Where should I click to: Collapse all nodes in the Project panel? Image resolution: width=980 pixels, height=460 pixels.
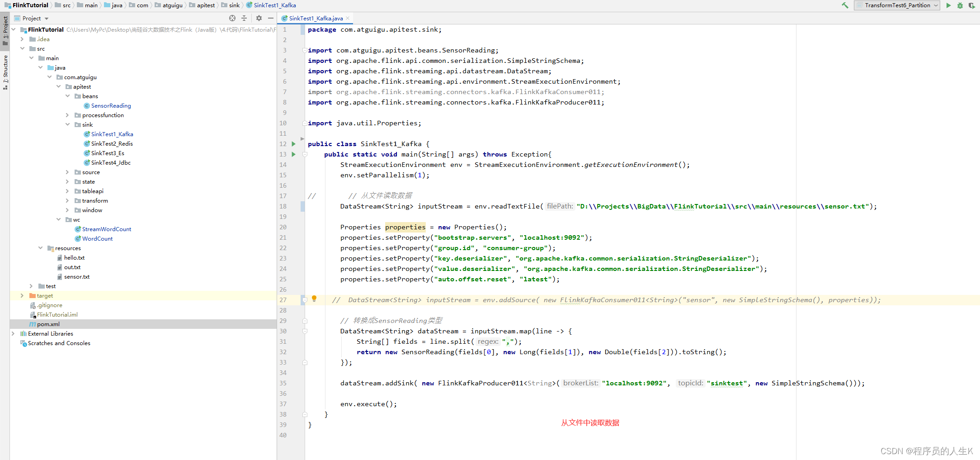244,18
